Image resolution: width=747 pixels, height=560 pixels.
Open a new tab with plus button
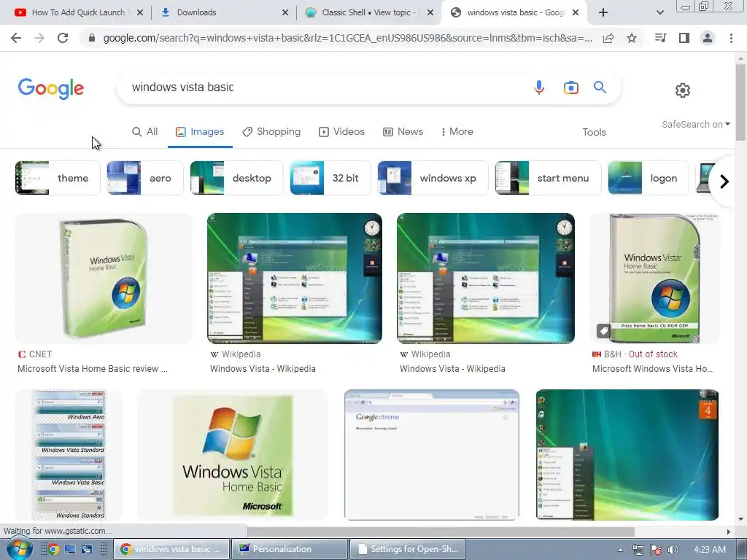coord(603,12)
